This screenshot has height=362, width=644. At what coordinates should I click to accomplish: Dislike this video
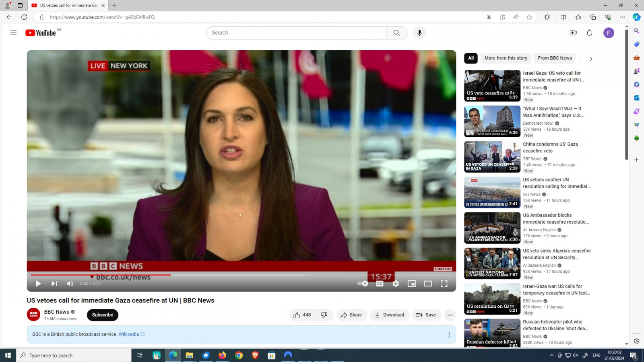(324, 315)
